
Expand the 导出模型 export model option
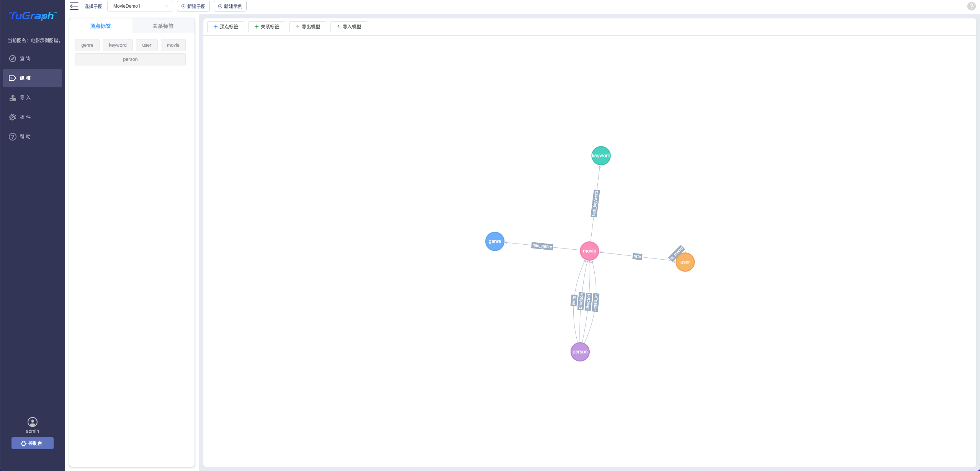point(308,26)
